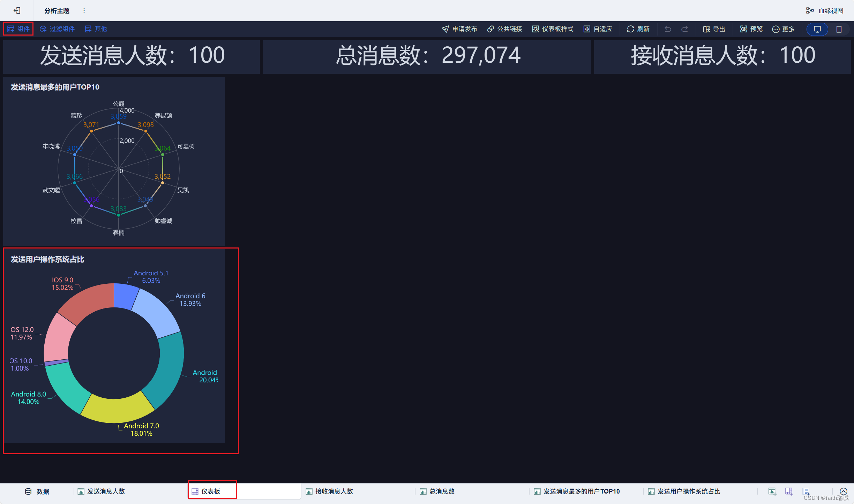Image resolution: width=854 pixels, height=504 pixels.
Task: Open the 总消息数 component tab
Action: pyautogui.click(x=437, y=491)
